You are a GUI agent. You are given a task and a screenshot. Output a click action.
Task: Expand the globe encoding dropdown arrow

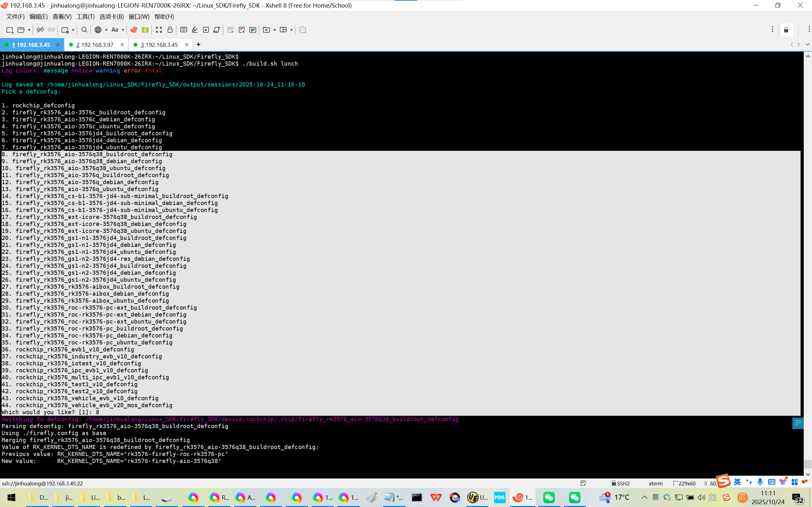(106, 30)
